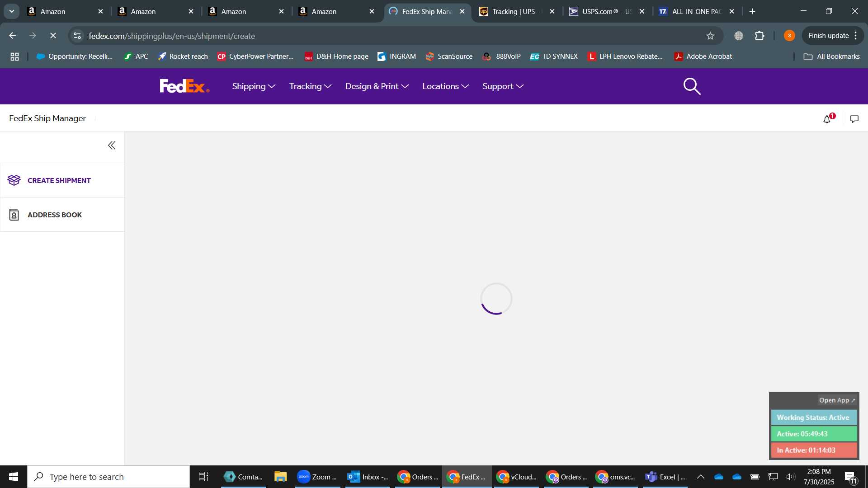The height and width of the screenshot is (488, 868).
Task: Click Open App in status widget
Action: coord(837,400)
